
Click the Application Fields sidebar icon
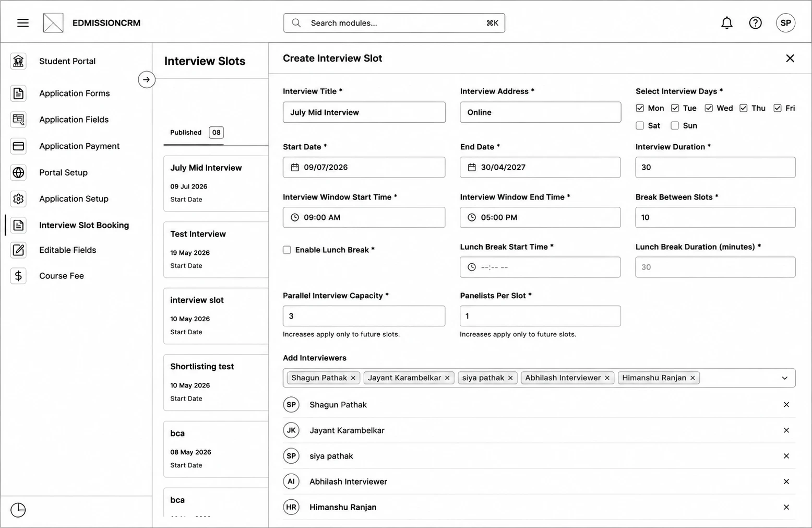click(x=18, y=120)
